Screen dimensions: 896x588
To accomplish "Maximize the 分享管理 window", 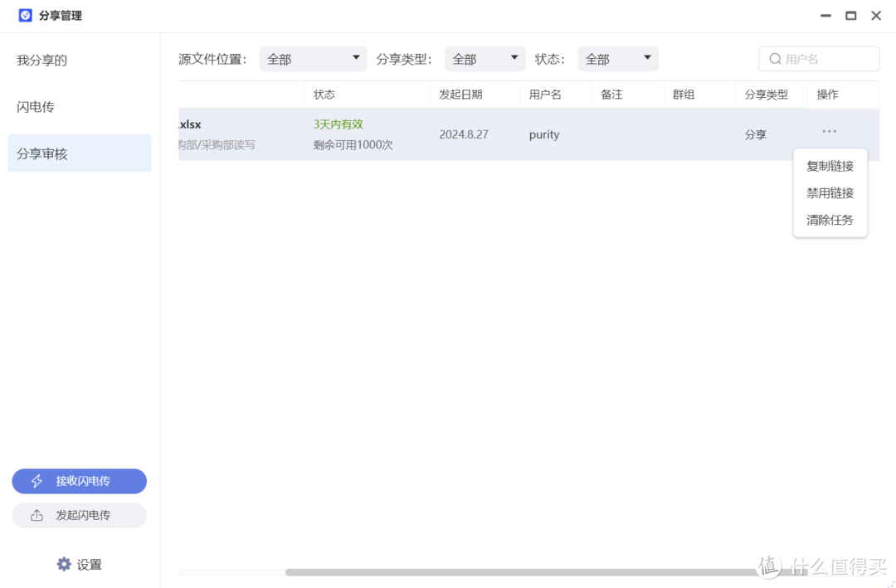I will 850,15.
